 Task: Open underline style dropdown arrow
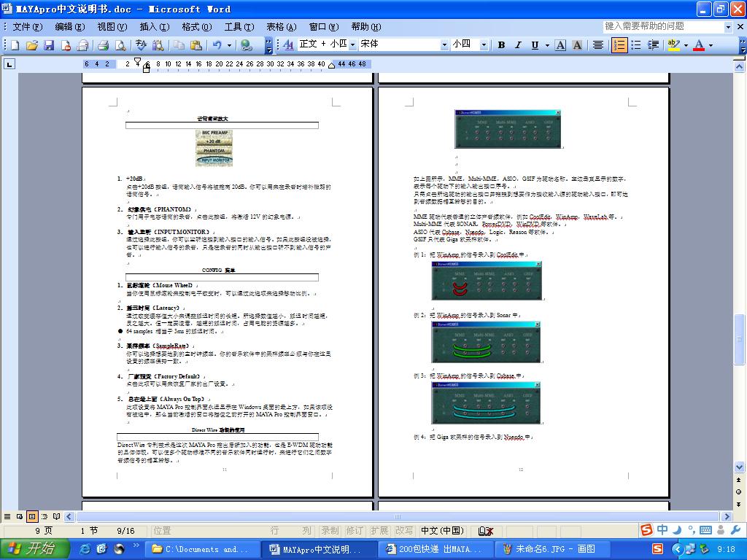coord(547,45)
